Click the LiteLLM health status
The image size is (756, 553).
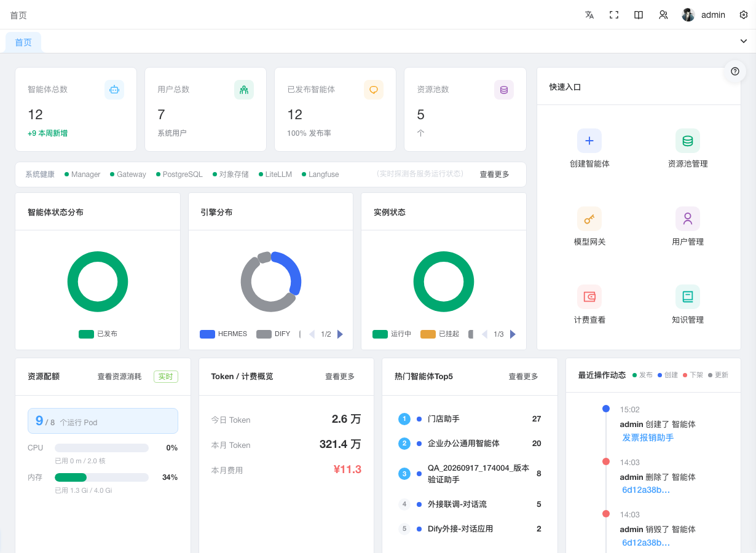[x=275, y=175]
